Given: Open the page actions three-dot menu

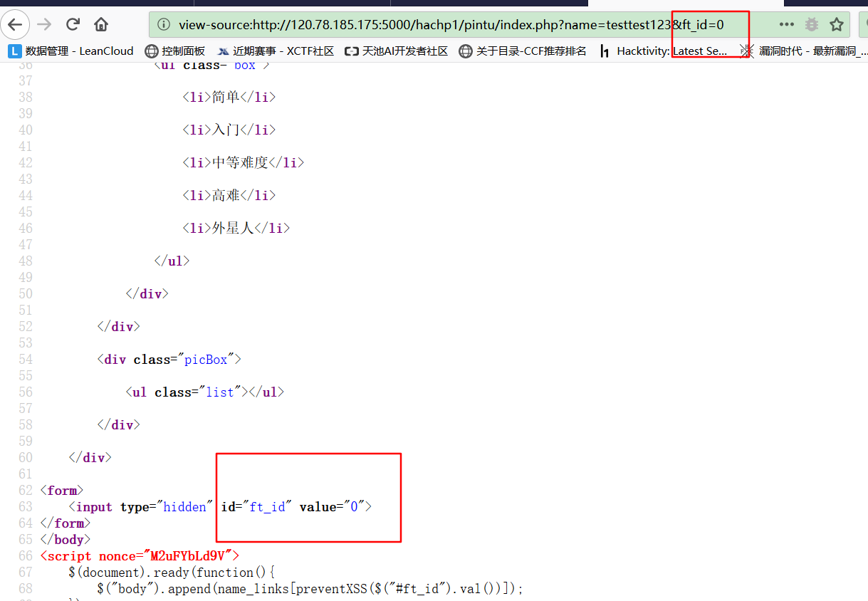Looking at the screenshot, I should coord(786,25).
